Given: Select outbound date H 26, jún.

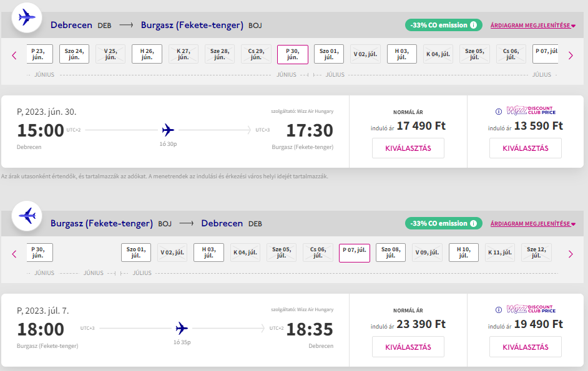Looking at the screenshot, I should click(147, 54).
